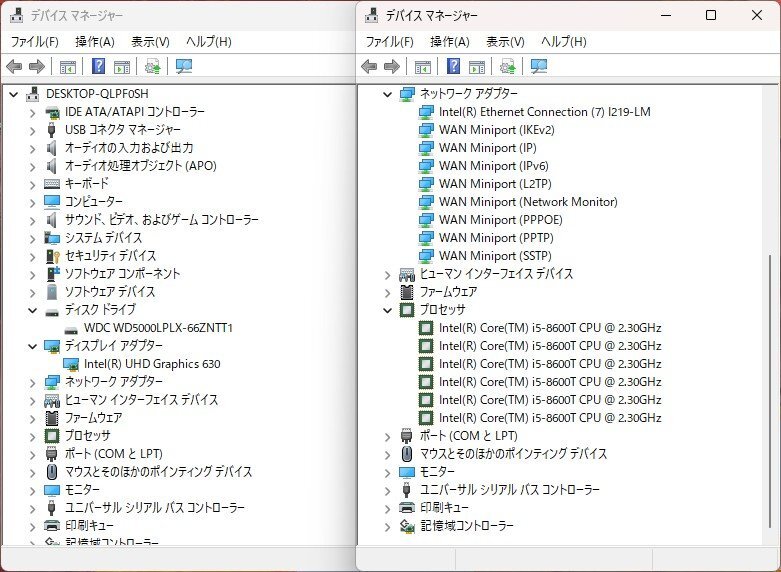Screen dimensions: 781x572
Task: Select WAN Miniport (PPTP) entry
Action: pos(496,238)
